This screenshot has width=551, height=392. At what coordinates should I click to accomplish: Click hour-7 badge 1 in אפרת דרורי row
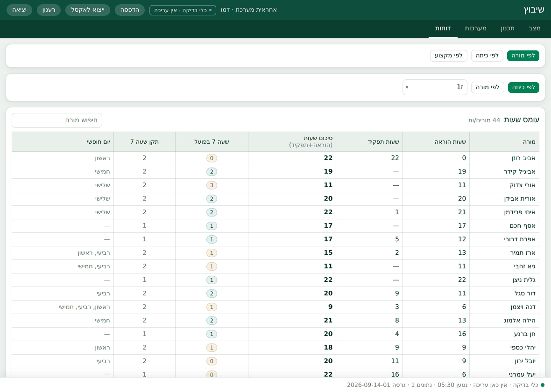pos(212,239)
